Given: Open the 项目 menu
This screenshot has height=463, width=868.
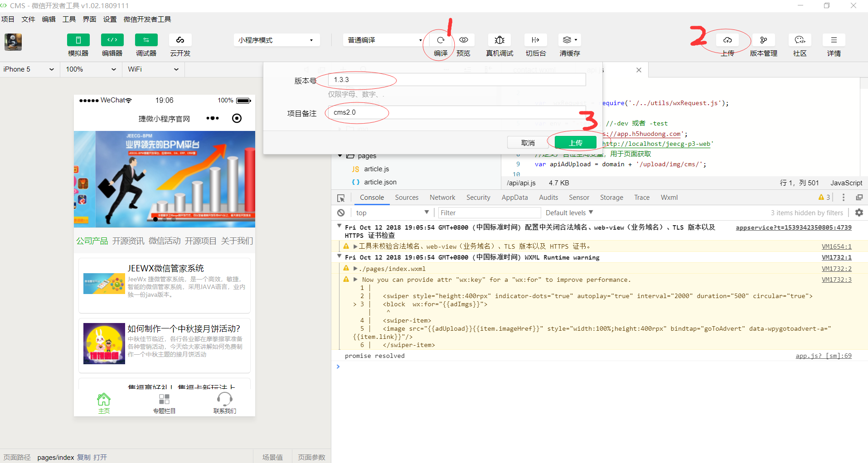Looking at the screenshot, I should click(8, 19).
